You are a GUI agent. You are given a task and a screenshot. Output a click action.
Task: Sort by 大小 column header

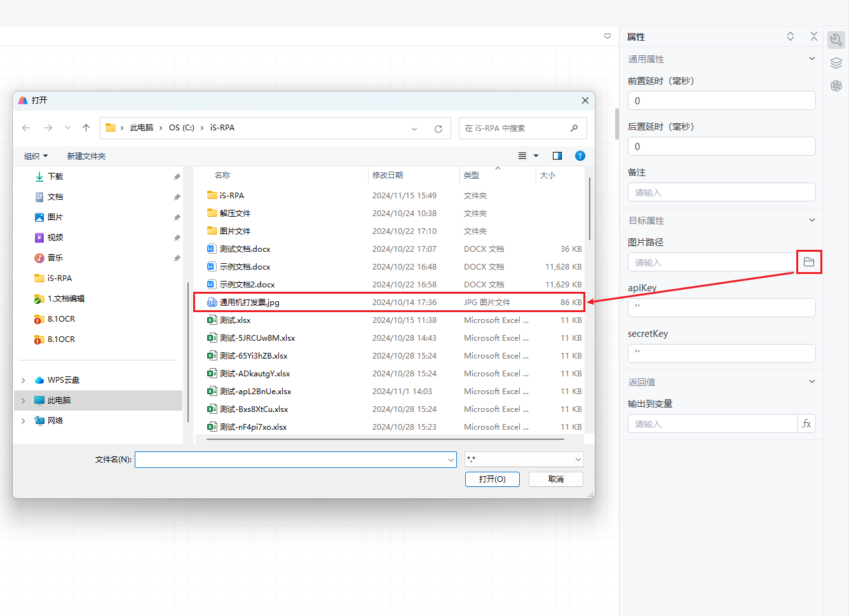[548, 175]
